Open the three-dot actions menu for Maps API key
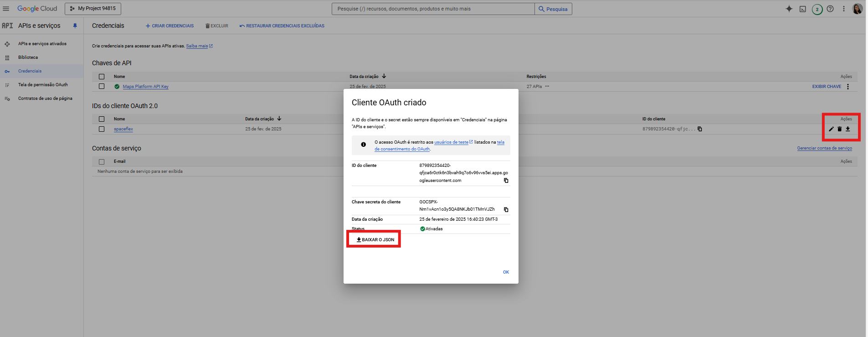 pos(848,87)
